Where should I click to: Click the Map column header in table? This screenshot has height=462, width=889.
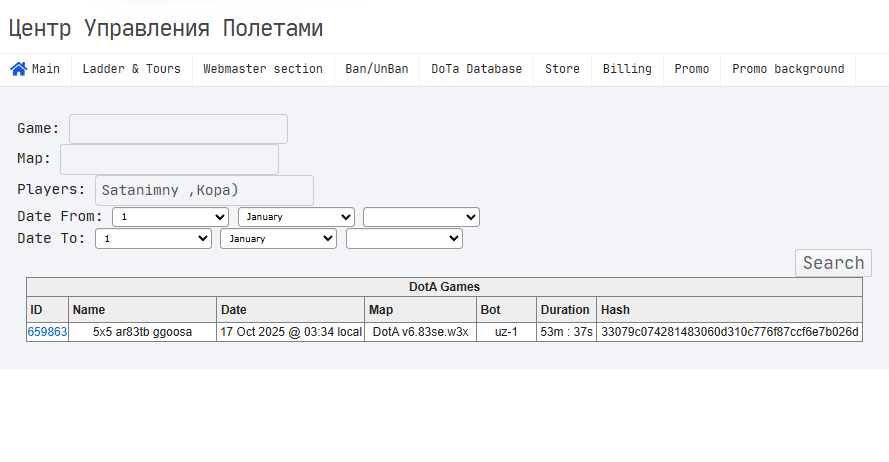click(x=420, y=310)
